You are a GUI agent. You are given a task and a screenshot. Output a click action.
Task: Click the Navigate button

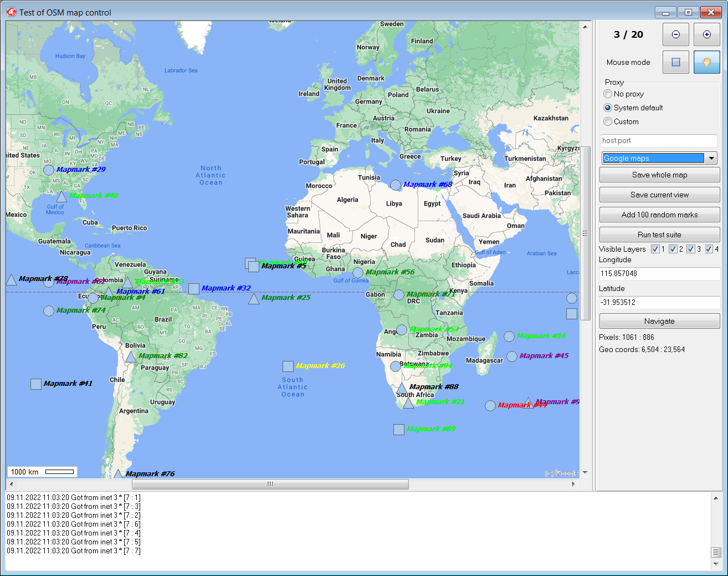click(659, 321)
